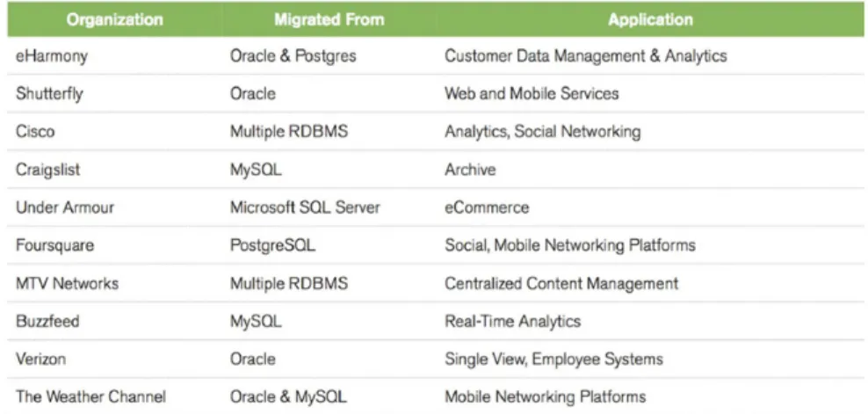Click the Verizon organization cell

(x=41, y=359)
